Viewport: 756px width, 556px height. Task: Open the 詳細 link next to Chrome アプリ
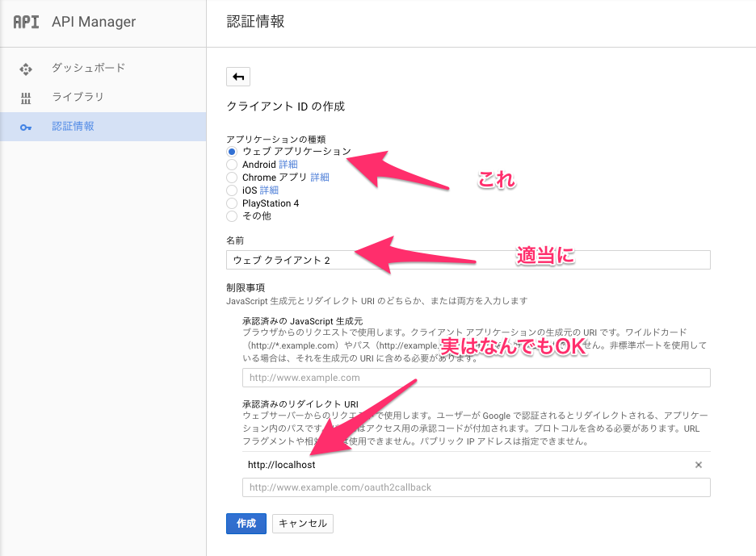320,178
